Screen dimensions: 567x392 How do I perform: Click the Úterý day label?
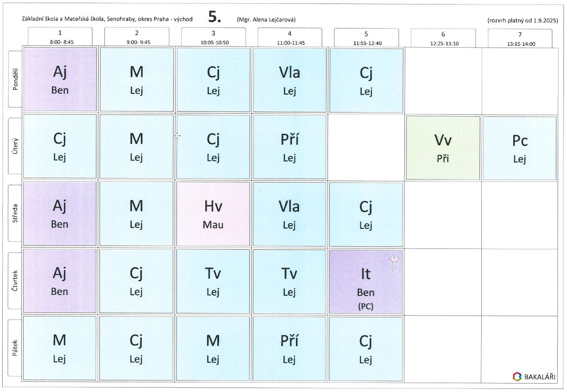pos(16,146)
